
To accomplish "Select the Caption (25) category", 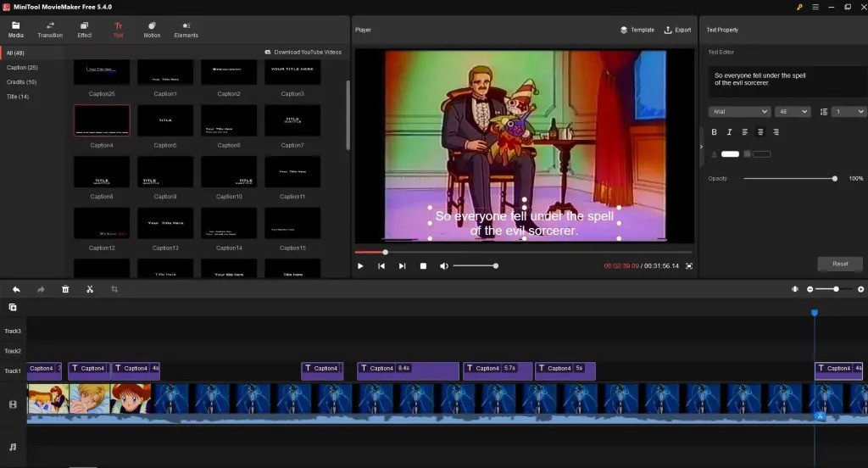I will point(22,68).
